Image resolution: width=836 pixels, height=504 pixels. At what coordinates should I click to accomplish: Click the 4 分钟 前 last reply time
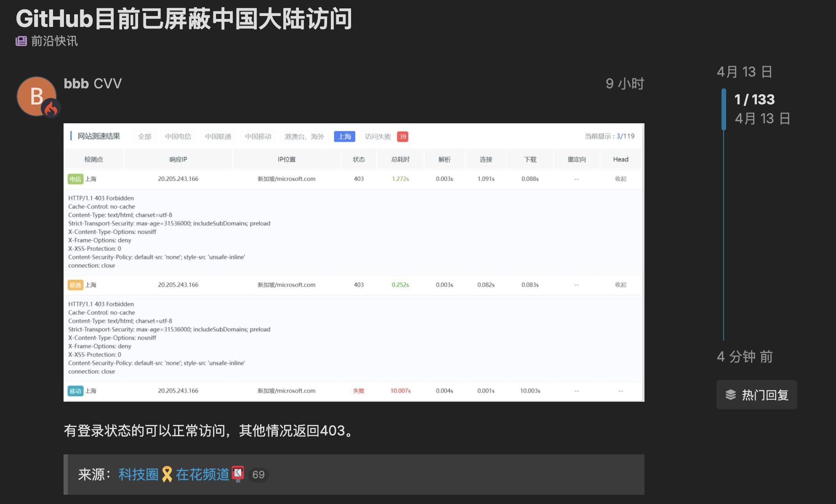[x=745, y=357]
